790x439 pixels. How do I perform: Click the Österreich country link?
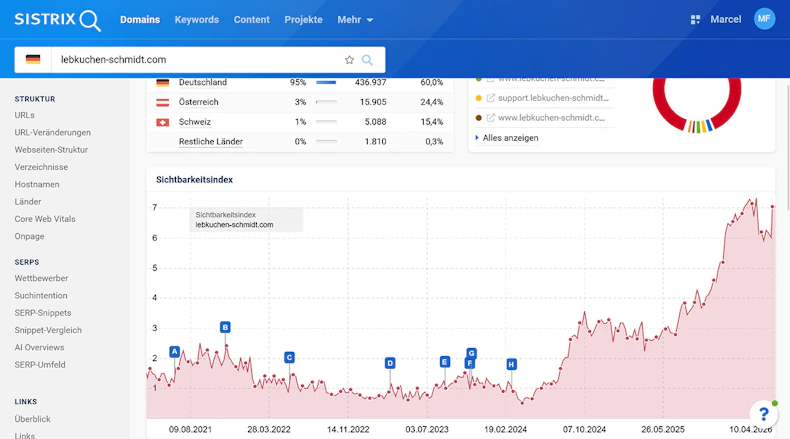(x=199, y=102)
